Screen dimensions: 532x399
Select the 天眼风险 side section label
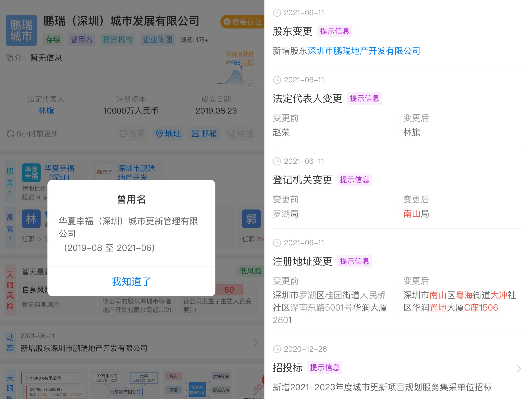10,290
